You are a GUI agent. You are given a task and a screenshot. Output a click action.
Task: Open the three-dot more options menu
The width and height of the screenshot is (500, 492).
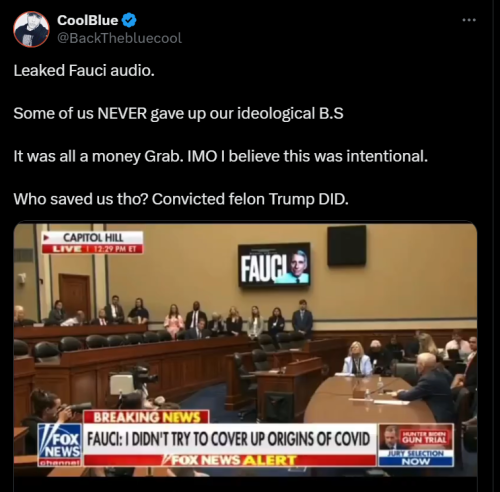point(469,20)
